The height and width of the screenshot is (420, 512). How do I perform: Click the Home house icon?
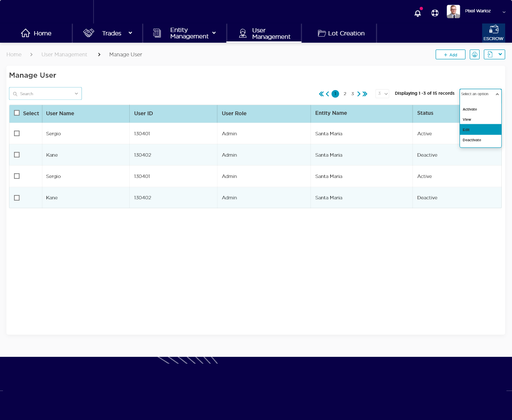click(x=26, y=33)
